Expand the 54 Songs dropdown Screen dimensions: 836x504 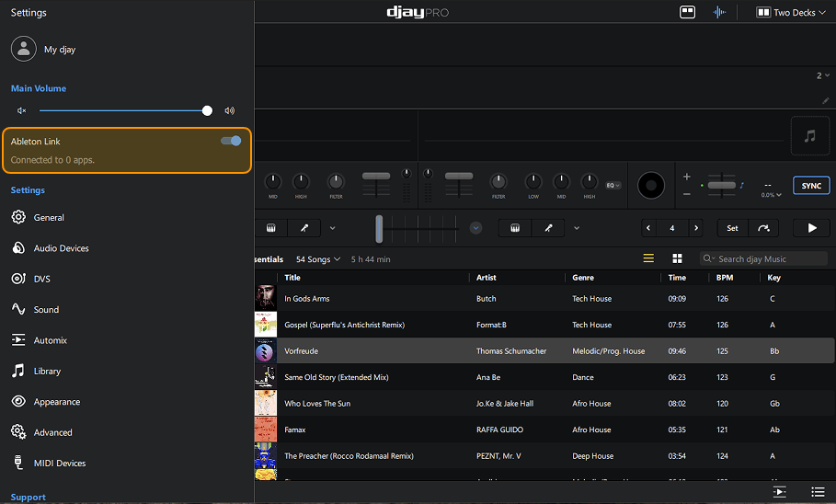318,259
